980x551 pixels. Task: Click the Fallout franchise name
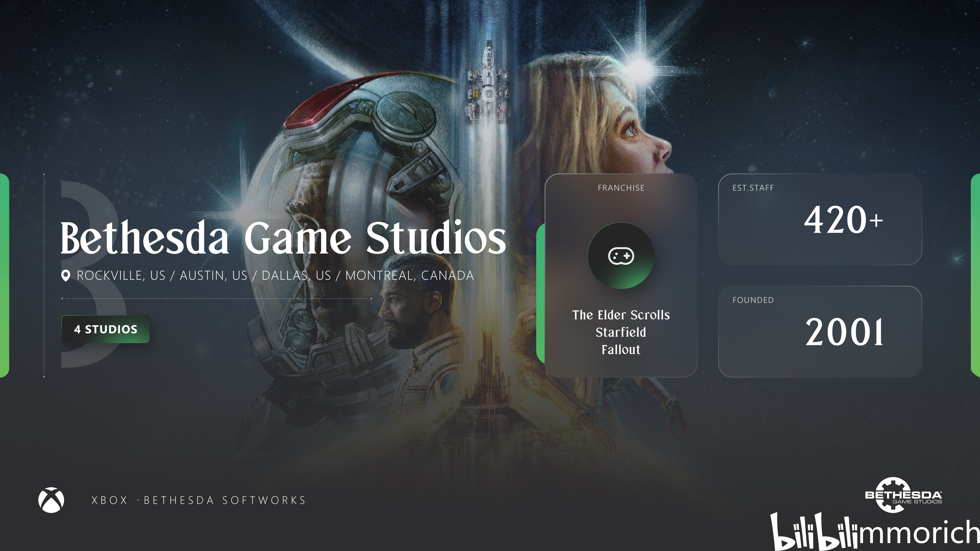click(621, 349)
